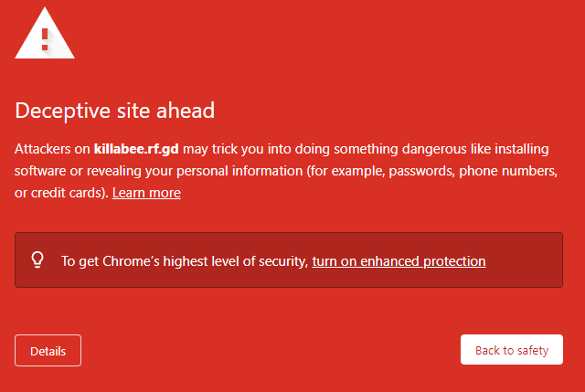
Task: Go Back to safety
Action: [512, 350]
